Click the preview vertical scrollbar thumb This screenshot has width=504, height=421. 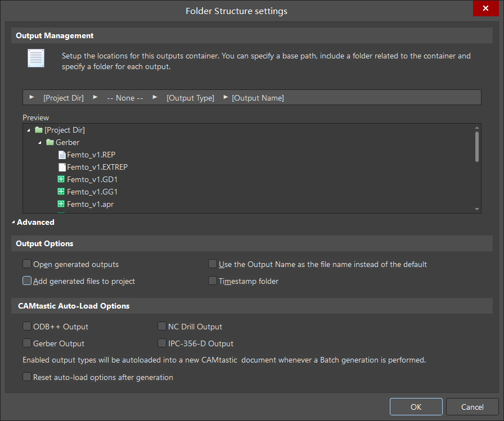(x=476, y=147)
